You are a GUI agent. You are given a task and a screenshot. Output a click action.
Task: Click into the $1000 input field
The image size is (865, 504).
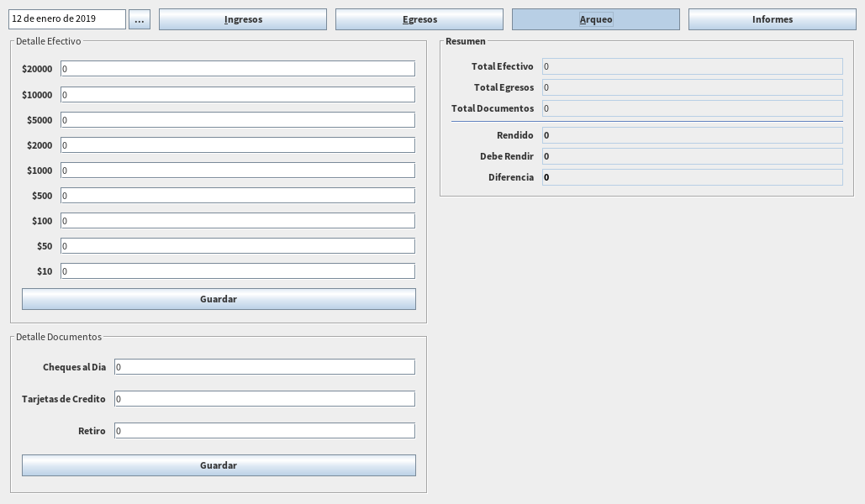237,171
